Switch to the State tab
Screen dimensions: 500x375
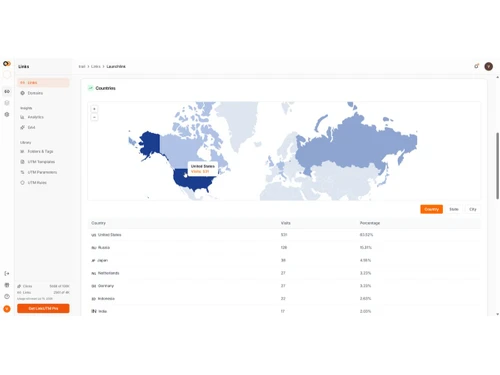coord(454,209)
